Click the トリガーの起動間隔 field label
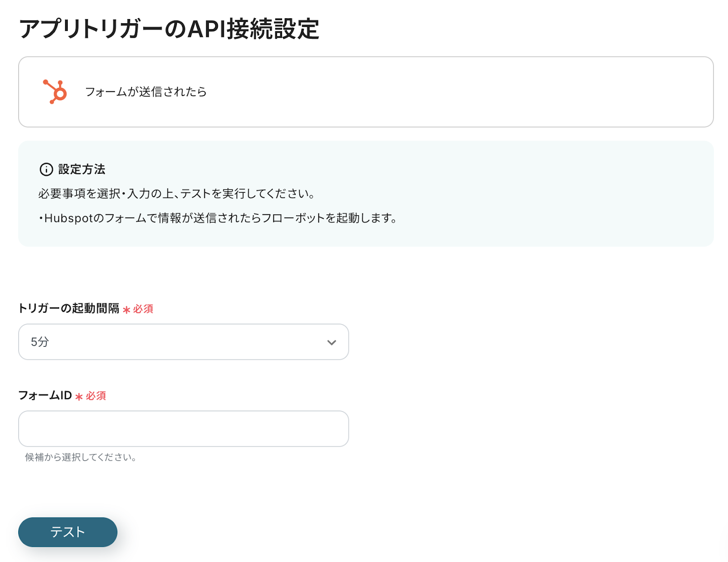The height and width of the screenshot is (562, 728). (x=69, y=309)
